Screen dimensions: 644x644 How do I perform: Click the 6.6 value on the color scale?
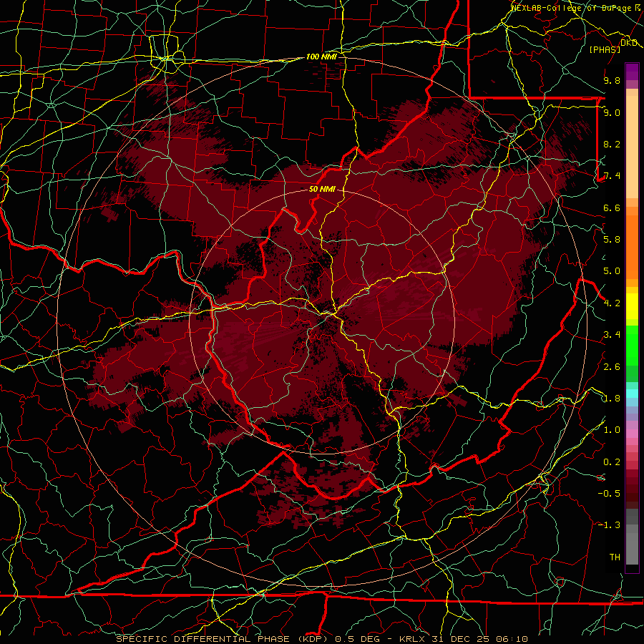612,208
